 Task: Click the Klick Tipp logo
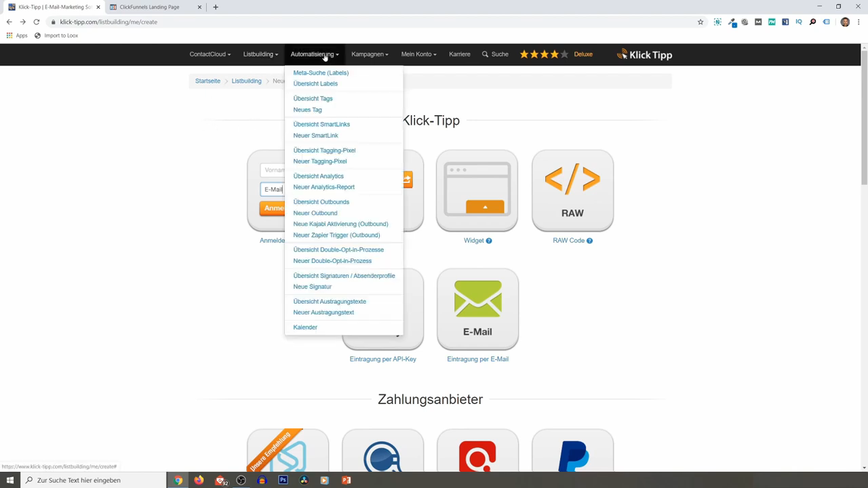(x=644, y=55)
